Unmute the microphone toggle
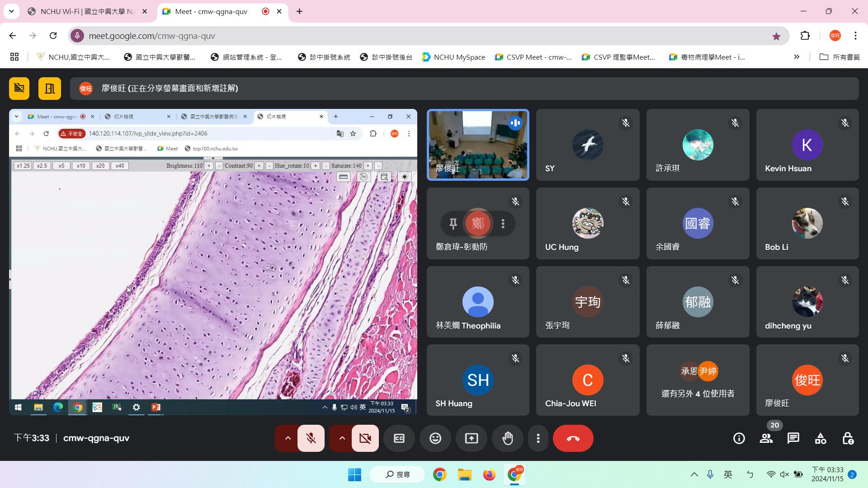The height and width of the screenshot is (488, 868). click(x=311, y=438)
